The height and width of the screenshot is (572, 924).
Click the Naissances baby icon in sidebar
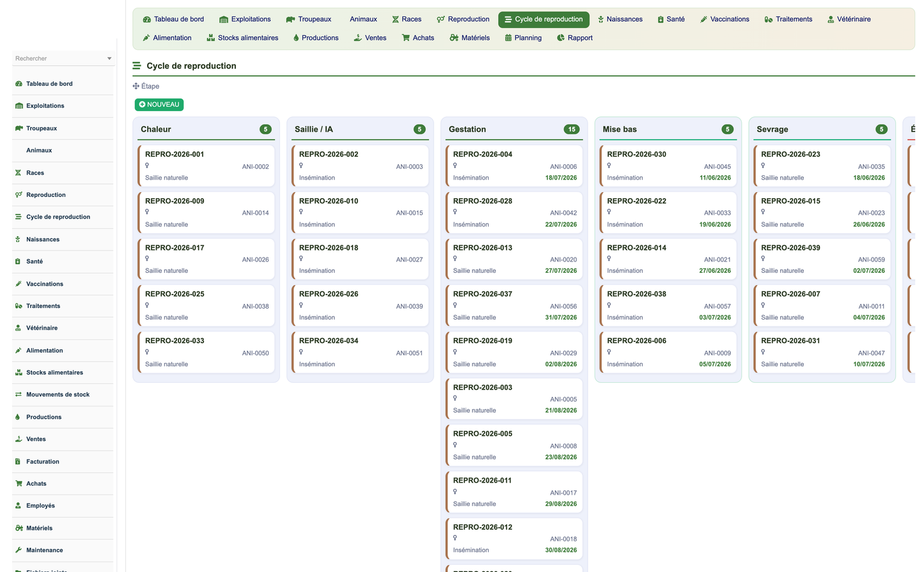[x=18, y=239]
